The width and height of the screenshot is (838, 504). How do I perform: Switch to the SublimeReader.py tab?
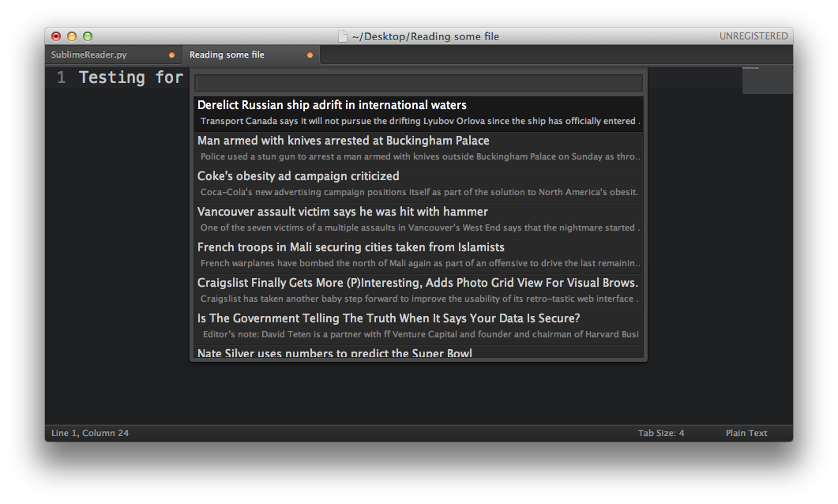[113, 55]
